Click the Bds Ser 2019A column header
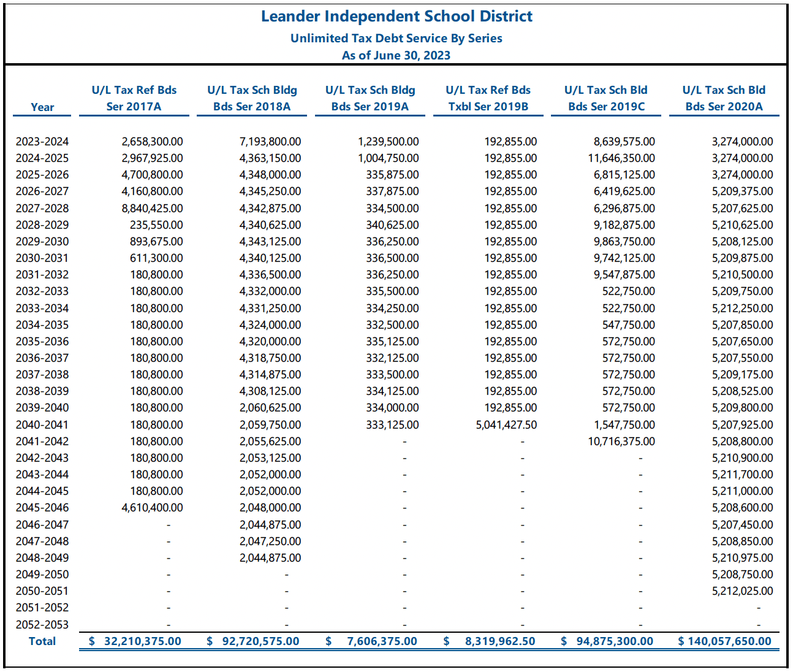793x672 pixels. [370, 107]
